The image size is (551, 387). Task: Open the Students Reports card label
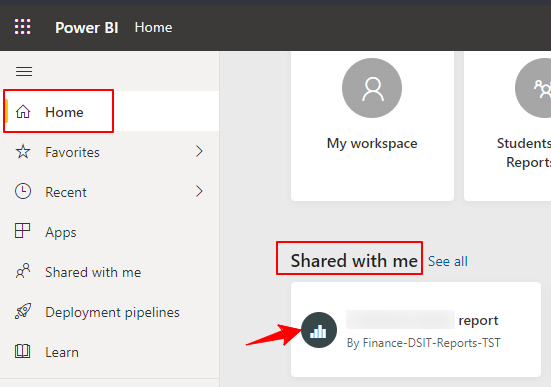pos(524,153)
